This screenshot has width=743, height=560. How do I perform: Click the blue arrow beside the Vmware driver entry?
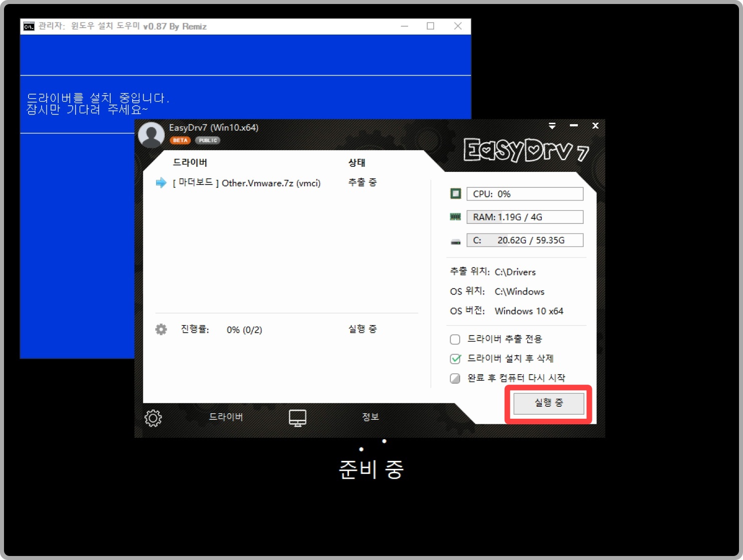point(161,183)
